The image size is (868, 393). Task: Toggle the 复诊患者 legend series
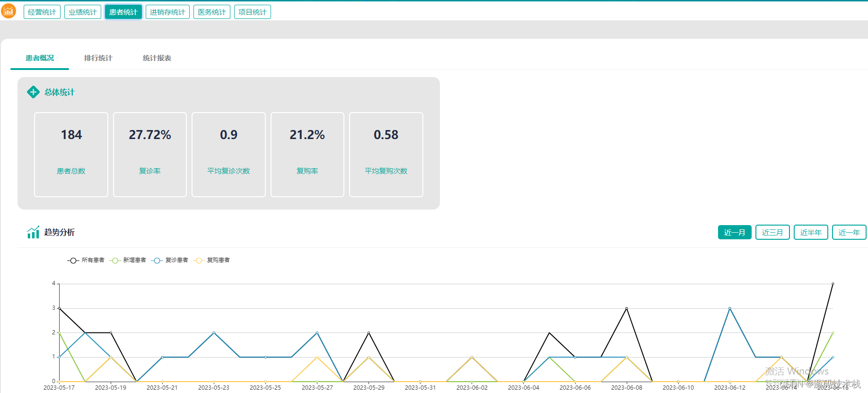(170, 260)
